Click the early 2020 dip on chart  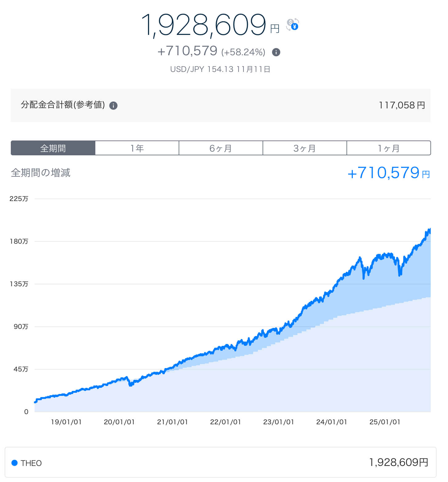click(x=131, y=384)
